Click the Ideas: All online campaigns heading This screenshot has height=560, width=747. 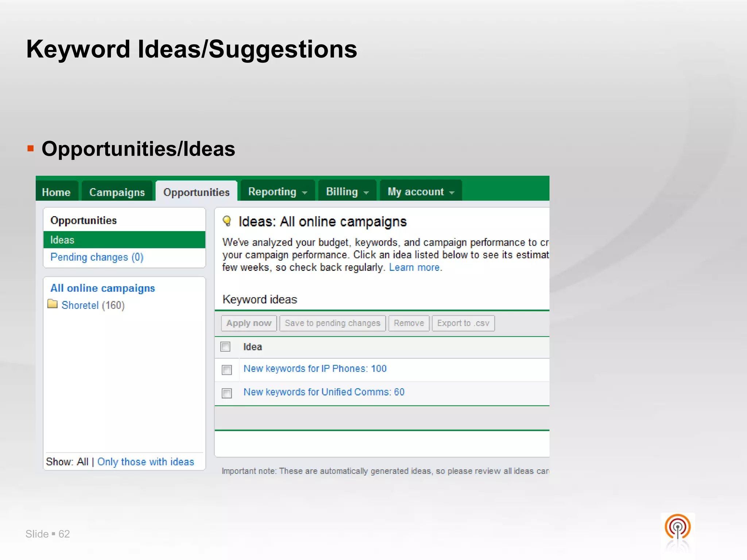coord(322,221)
